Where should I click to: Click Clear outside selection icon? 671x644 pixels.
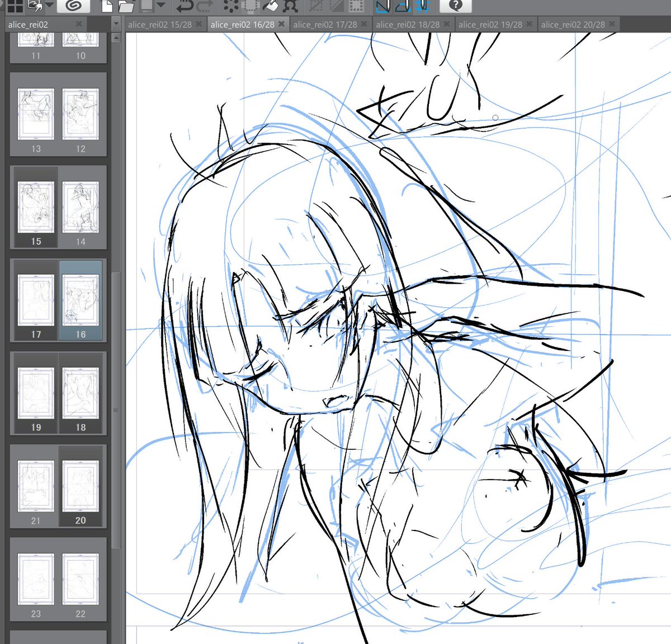[x=251, y=6]
